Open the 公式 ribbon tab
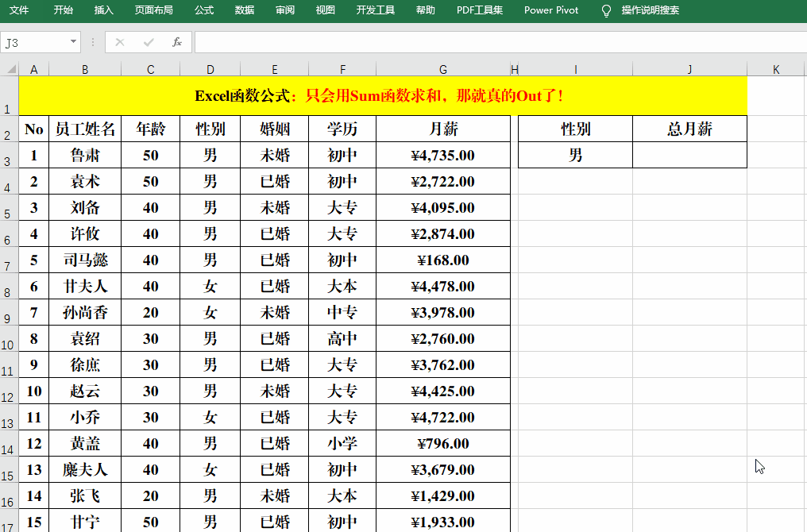807x532 pixels. 204,10
